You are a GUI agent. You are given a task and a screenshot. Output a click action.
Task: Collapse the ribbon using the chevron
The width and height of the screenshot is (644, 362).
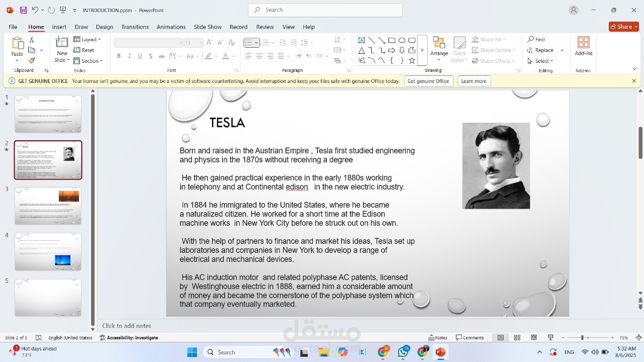pyautogui.click(x=634, y=69)
